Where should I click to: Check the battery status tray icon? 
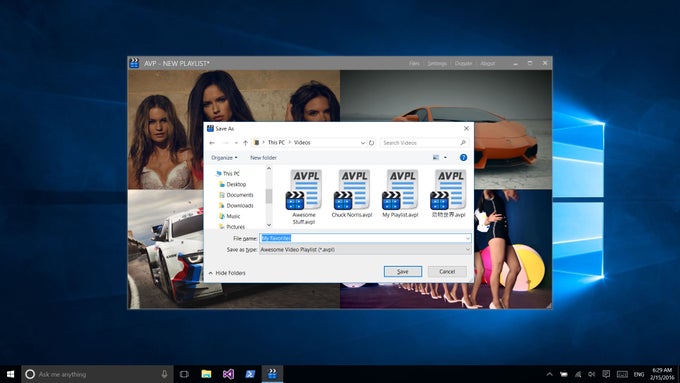coord(563,374)
